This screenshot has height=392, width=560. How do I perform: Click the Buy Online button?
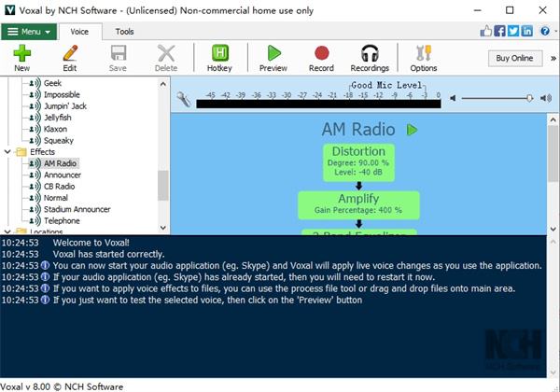click(x=514, y=58)
